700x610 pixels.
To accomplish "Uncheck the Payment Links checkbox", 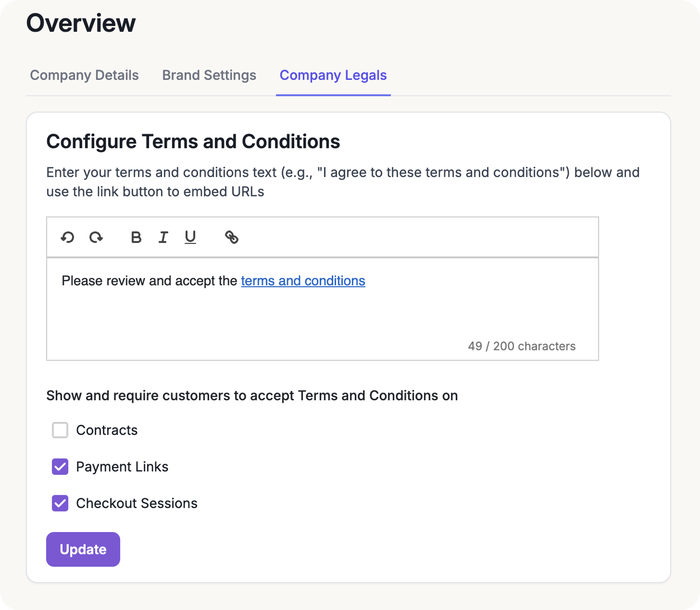I will click(60, 467).
